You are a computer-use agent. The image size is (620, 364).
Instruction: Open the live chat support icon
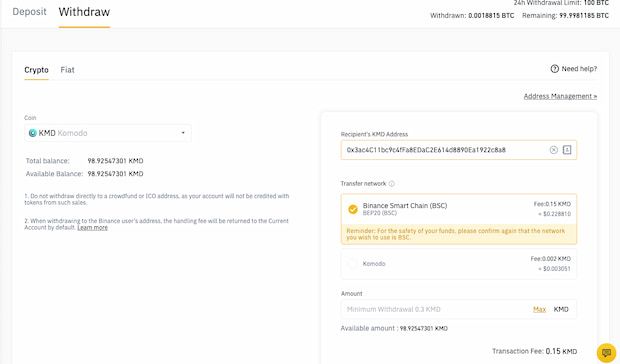point(606,352)
